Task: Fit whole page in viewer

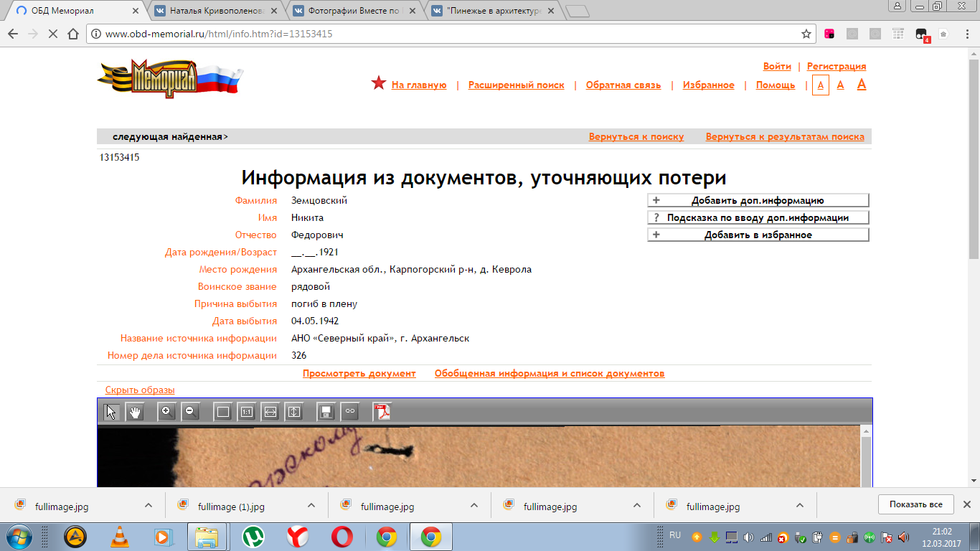Action: coord(222,412)
